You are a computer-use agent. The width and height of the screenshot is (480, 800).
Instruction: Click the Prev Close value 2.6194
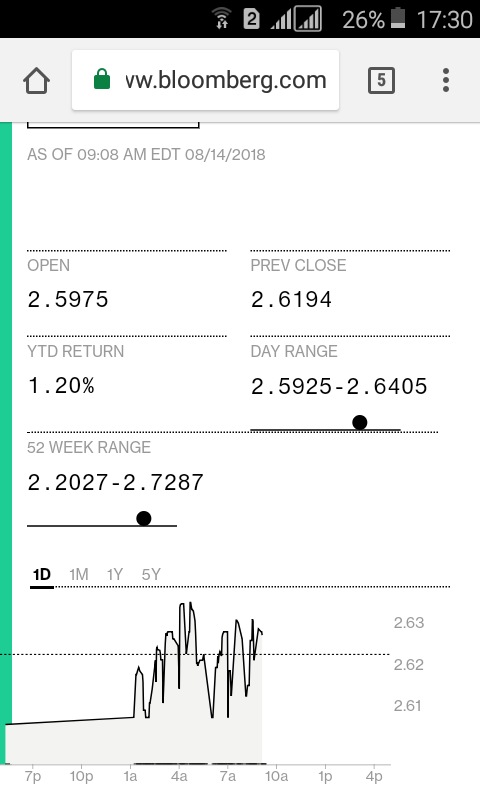[291, 299]
